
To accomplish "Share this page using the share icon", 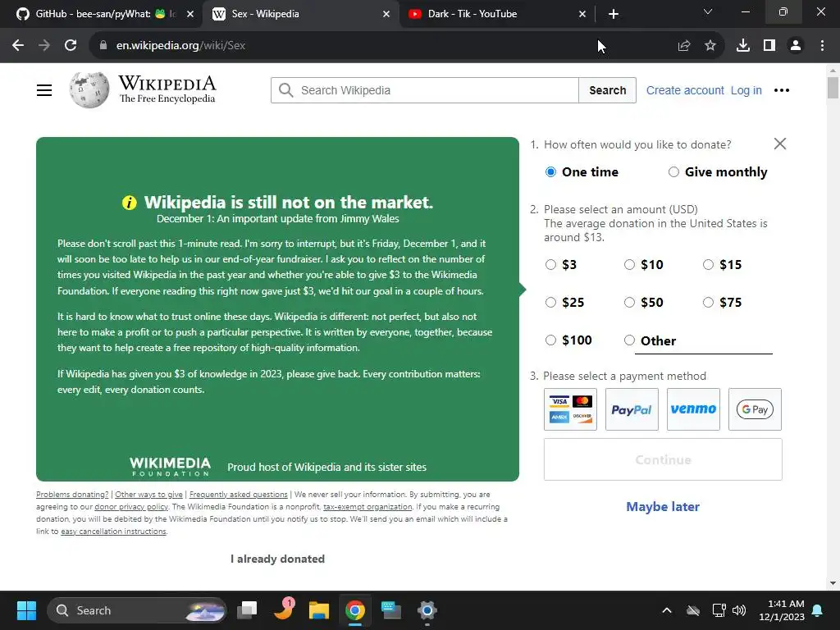I will click(683, 46).
